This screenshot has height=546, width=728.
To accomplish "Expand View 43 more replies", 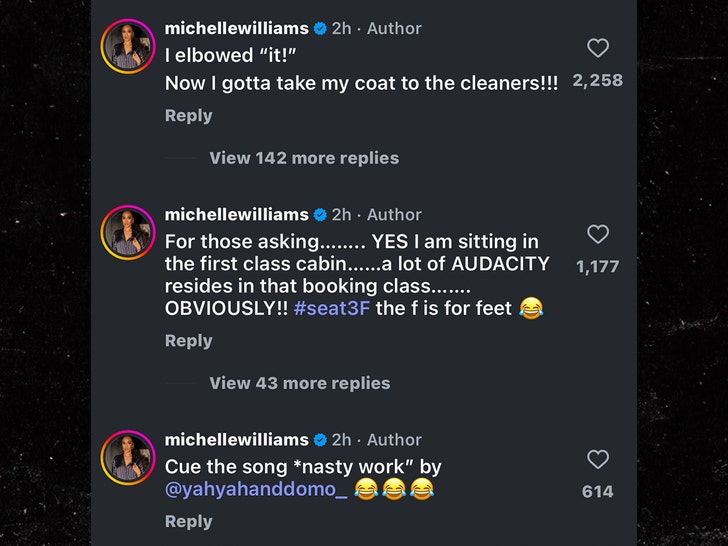I will 299,383.
